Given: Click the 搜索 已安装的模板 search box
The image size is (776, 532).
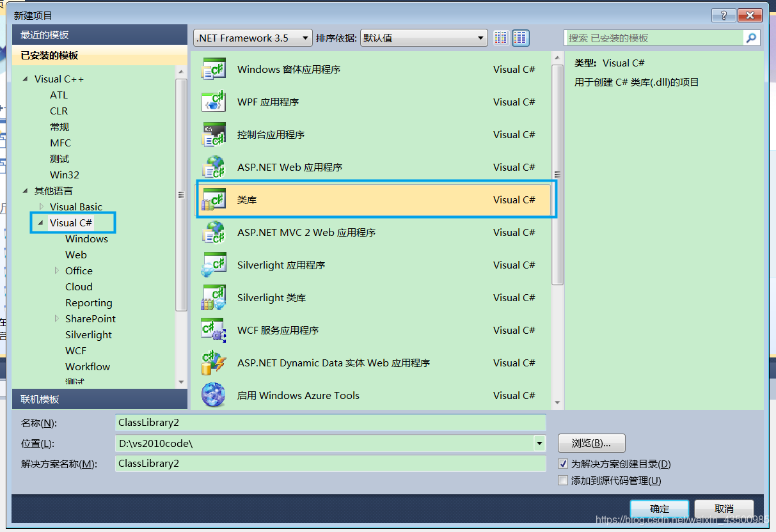Looking at the screenshot, I should (654, 38).
